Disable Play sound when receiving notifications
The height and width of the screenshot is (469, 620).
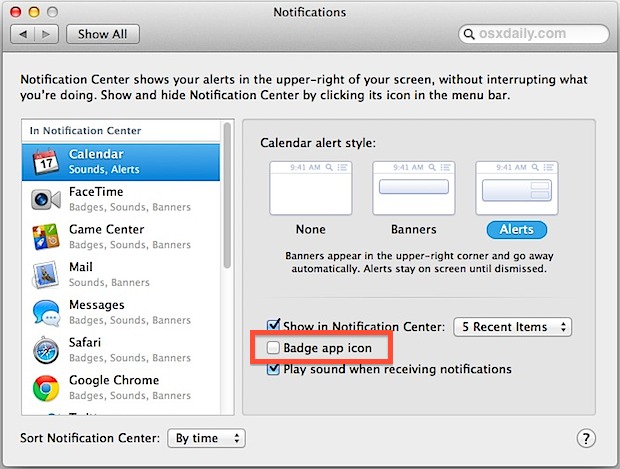pos(273,369)
